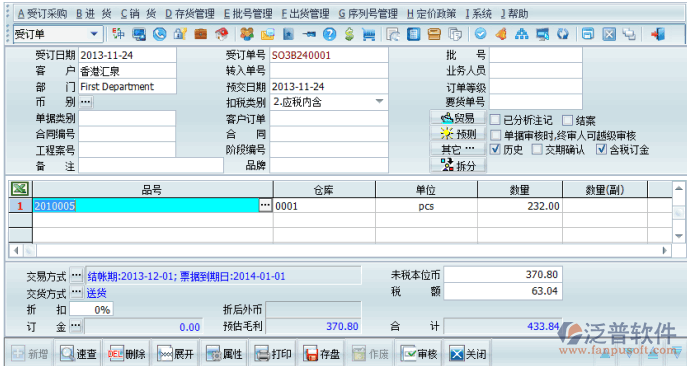Click the briefcase icon in toolbar
Screen dimensions: 687x366
point(201,34)
